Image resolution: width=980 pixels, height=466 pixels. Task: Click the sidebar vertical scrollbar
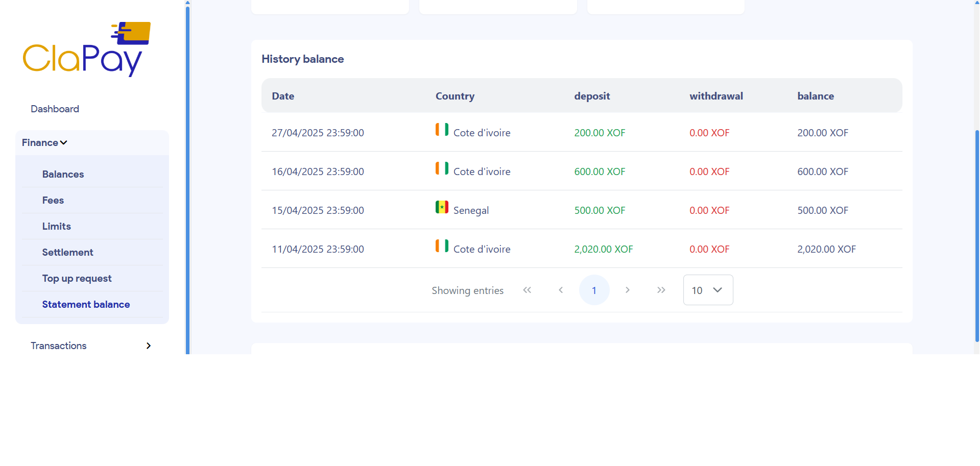pyautogui.click(x=187, y=179)
